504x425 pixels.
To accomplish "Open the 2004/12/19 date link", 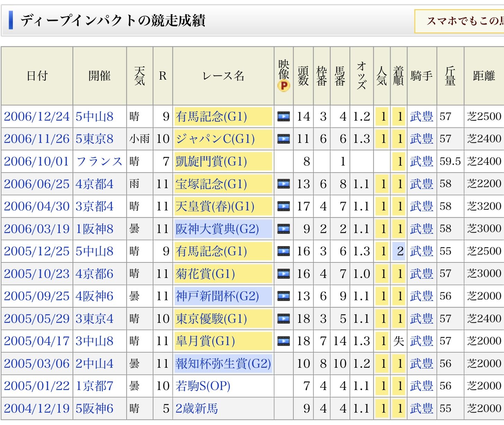I will (x=36, y=408).
